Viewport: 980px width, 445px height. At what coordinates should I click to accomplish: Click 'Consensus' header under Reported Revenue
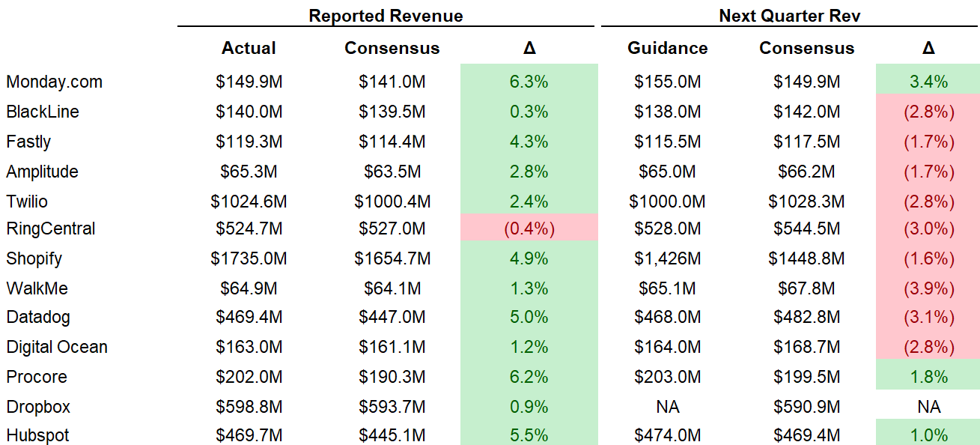click(392, 48)
